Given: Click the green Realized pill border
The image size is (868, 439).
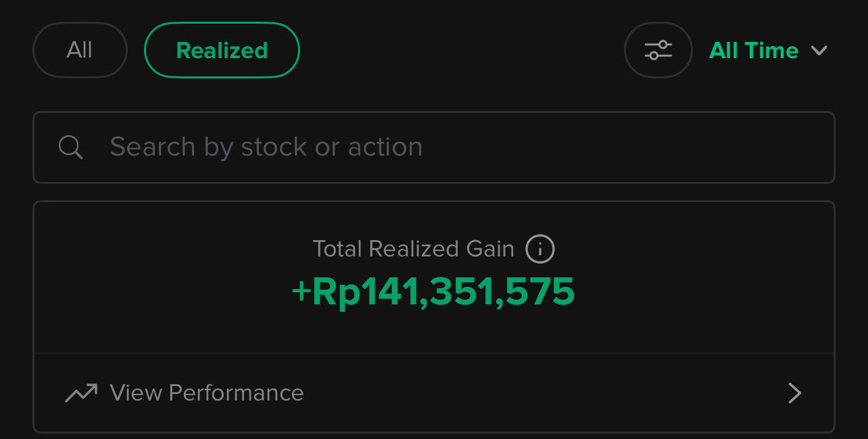Looking at the screenshot, I should click(222, 24).
